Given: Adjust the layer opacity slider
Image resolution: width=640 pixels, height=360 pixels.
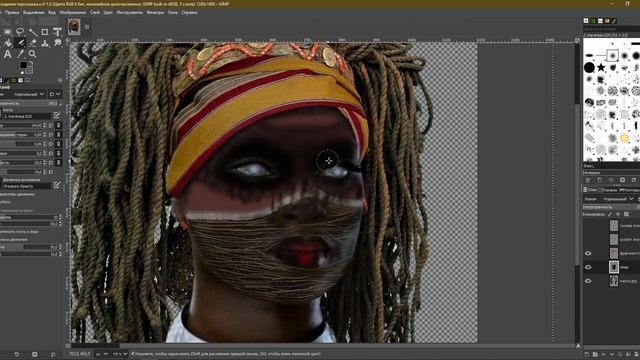Looking at the screenshot, I should pyautogui.click(x=611, y=207).
